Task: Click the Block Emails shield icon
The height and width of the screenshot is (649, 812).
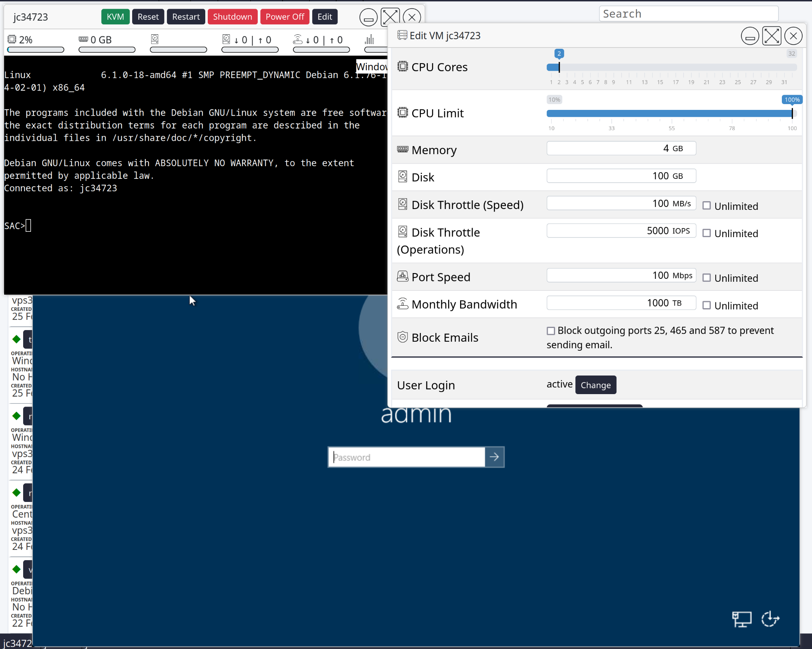Action: [403, 337]
